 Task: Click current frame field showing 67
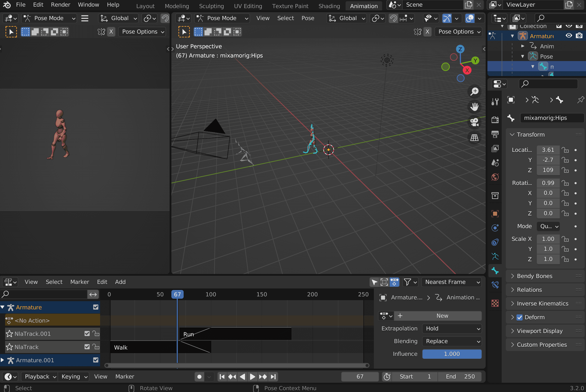pos(360,376)
